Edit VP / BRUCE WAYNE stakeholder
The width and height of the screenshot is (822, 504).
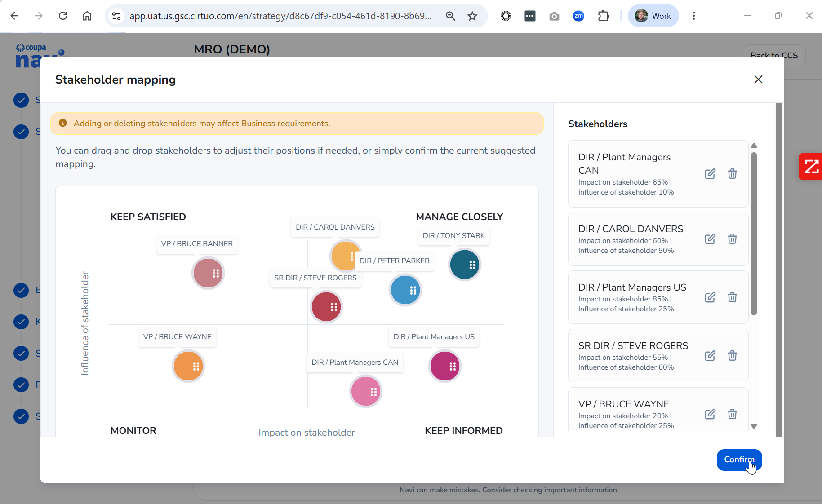pos(710,414)
